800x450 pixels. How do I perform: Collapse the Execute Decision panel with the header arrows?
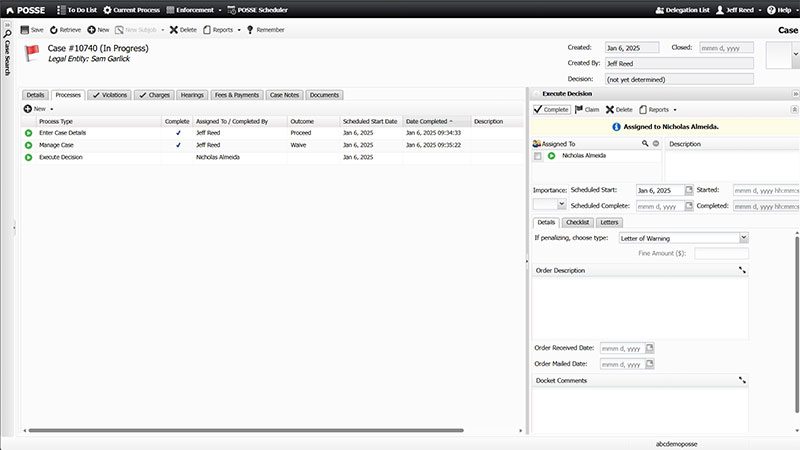coord(795,94)
